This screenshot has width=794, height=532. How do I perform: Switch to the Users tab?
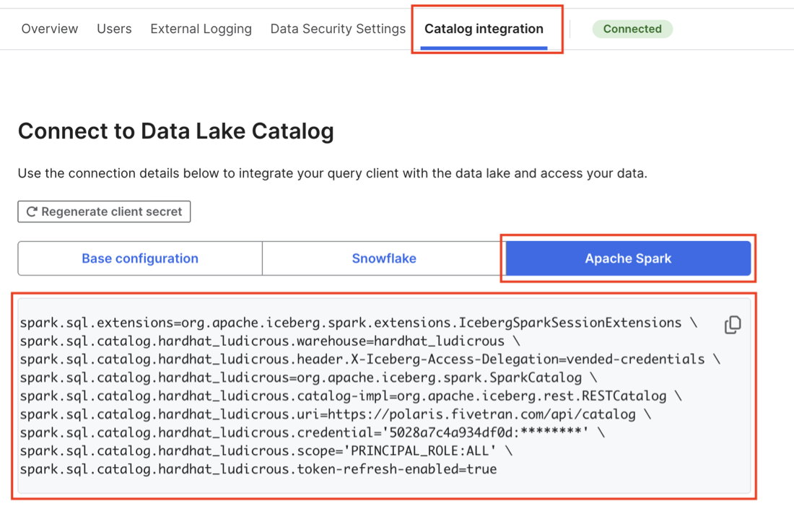[x=115, y=29]
